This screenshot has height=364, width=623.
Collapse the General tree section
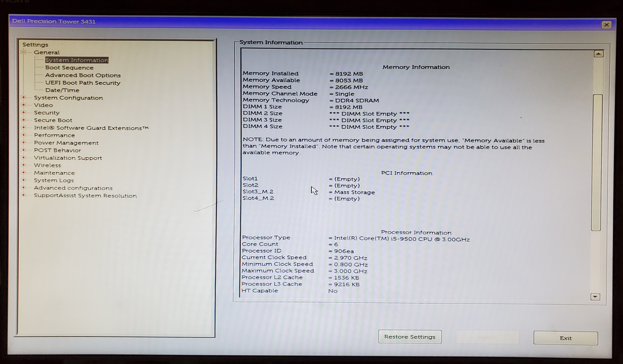click(23, 52)
